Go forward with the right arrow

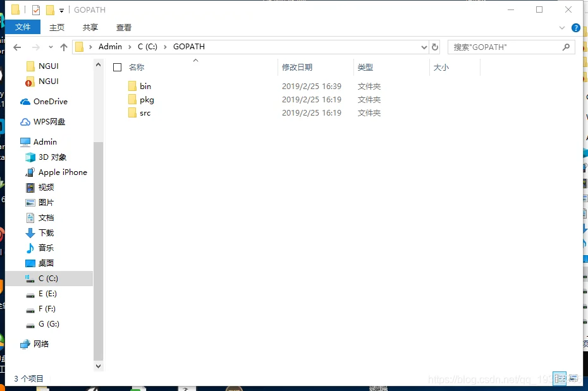tap(36, 47)
